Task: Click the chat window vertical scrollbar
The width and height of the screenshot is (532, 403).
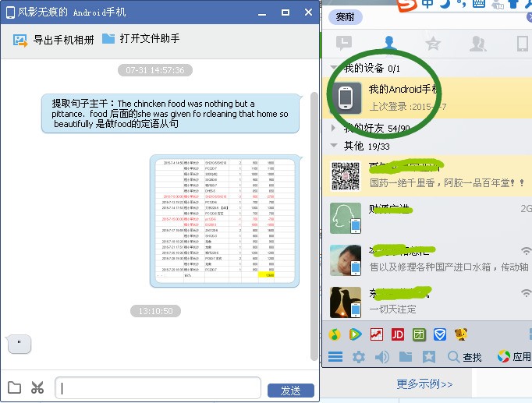Action: click(314, 226)
